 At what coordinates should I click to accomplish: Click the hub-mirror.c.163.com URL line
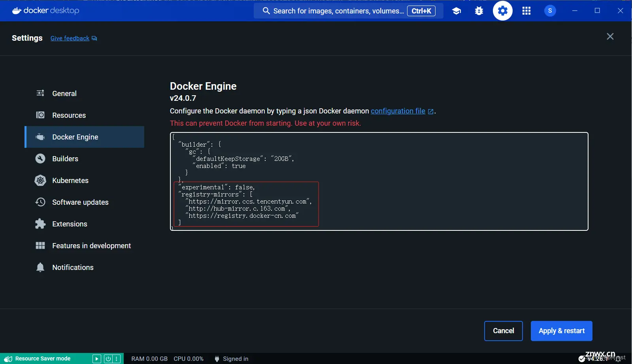(238, 209)
